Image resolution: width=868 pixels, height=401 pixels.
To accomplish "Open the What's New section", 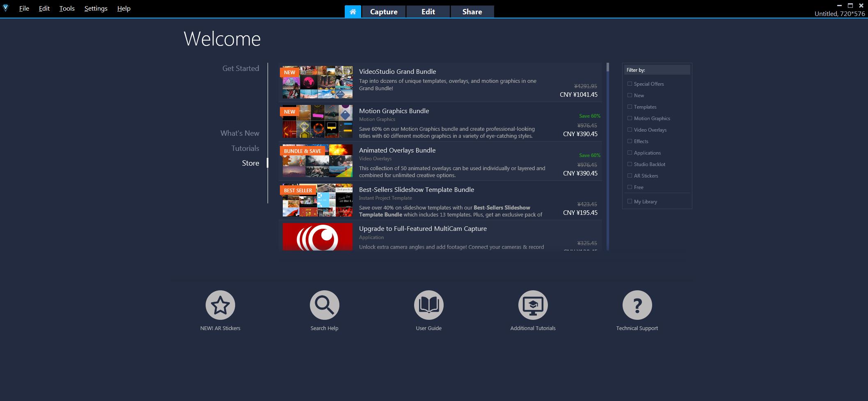I will tap(240, 133).
